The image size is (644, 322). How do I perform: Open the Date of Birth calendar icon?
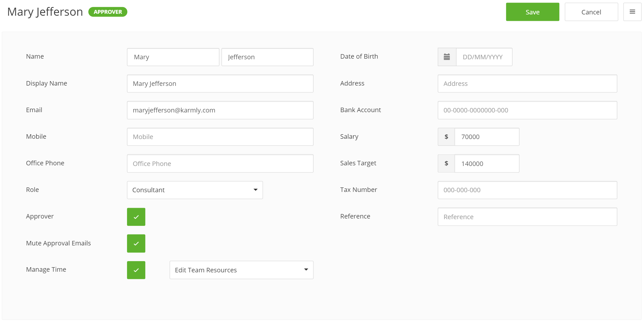coord(447,57)
